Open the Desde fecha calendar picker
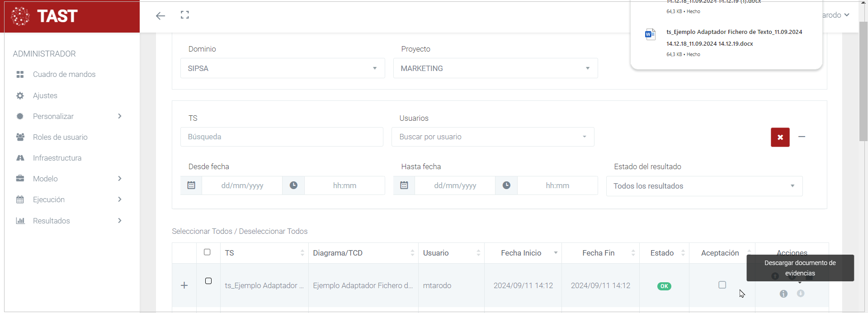The width and height of the screenshot is (868, 313). pos(191,185)
